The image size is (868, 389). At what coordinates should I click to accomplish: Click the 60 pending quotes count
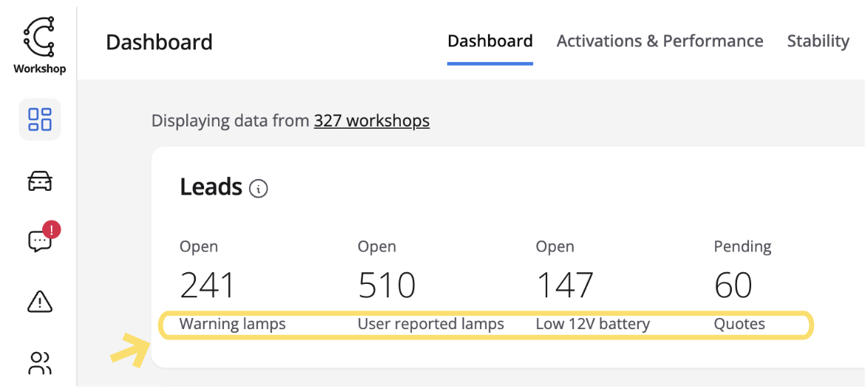tap(733, 285)
